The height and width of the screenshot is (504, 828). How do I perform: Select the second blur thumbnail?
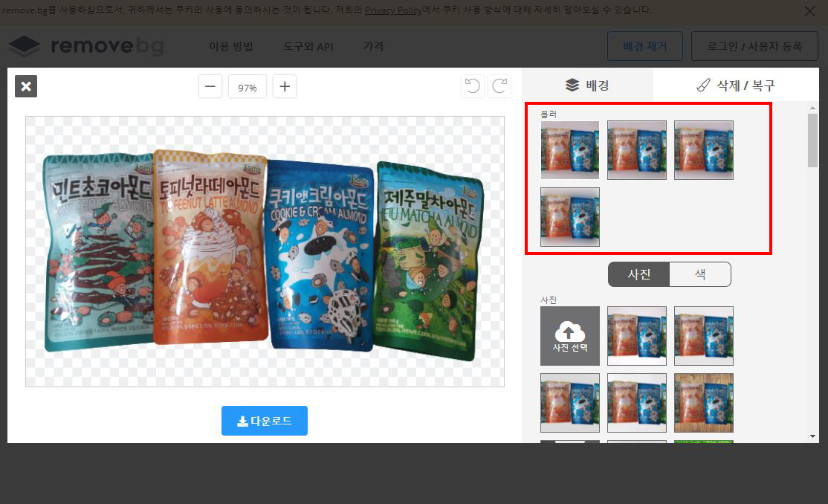[x=637, y=150]
